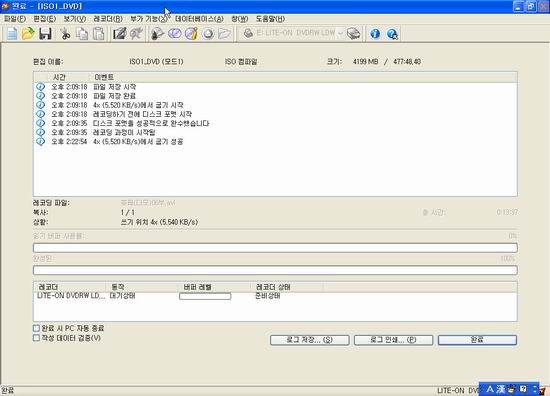
Task: Enable 완료 시 PC 자동 종료 checkbox
Action: coord(36,328)
